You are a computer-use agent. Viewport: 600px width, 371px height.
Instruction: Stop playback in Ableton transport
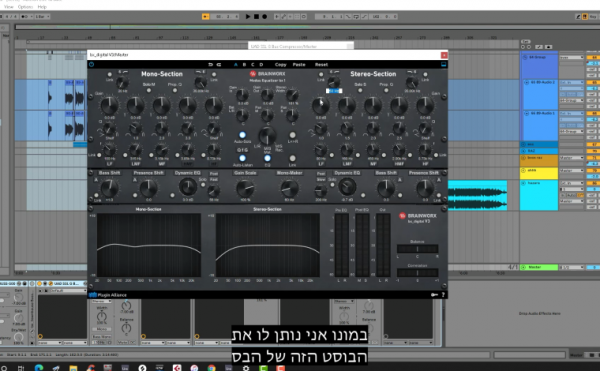[256, 16]
